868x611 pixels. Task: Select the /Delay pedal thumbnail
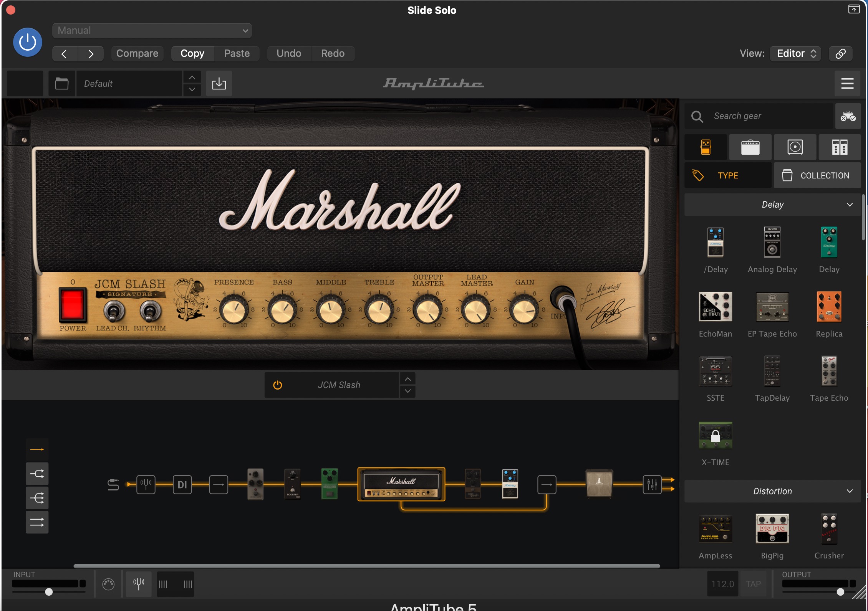pyautogui.click(x=715, y=243)
